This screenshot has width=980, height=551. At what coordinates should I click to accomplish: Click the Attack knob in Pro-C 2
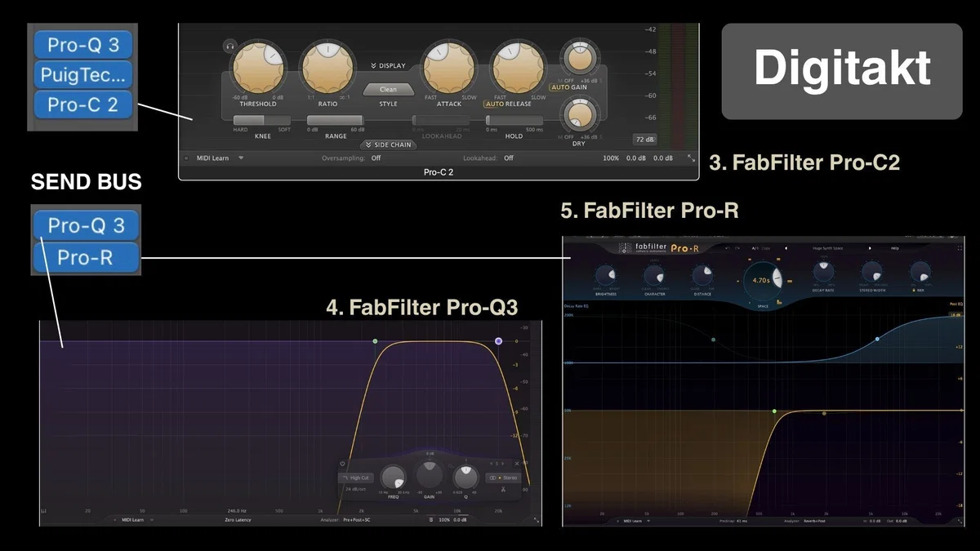click(x=448, y=67)
